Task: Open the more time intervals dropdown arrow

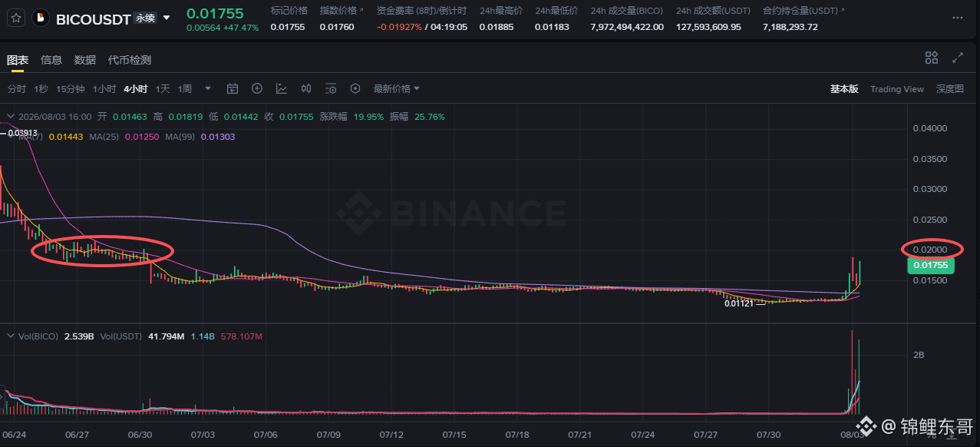Action: pos(208,89)
